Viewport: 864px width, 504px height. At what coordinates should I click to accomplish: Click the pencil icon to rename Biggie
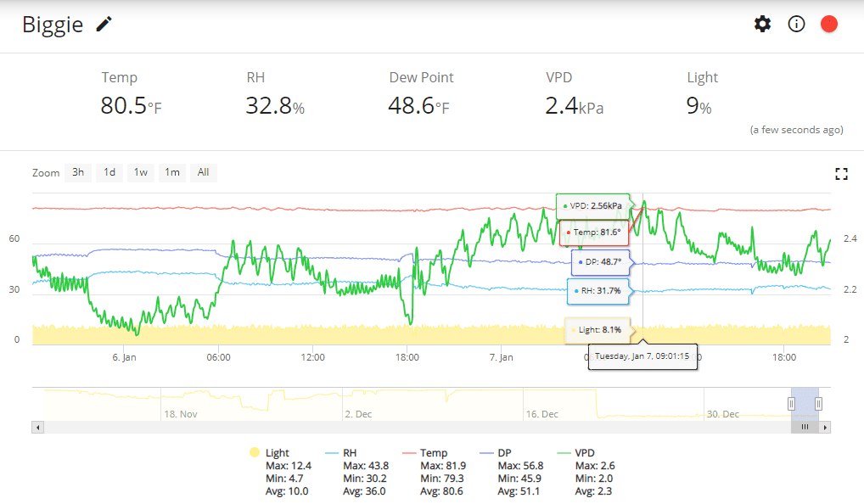tap(104, 25)
